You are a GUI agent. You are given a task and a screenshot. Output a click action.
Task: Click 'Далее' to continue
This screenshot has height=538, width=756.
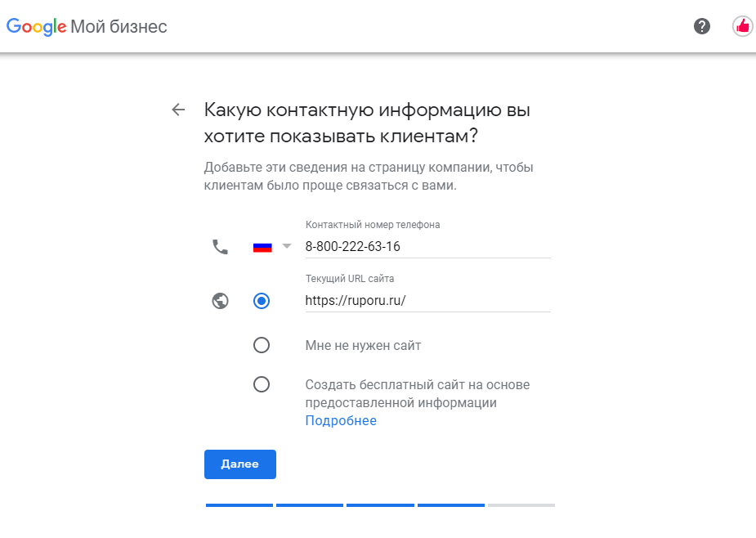tap(240, 464)
